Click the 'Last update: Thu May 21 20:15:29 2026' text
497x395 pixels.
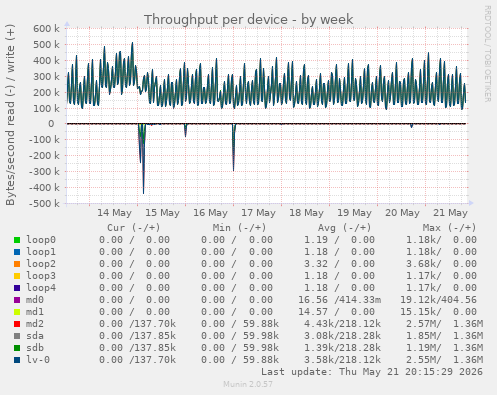(372, 372)
